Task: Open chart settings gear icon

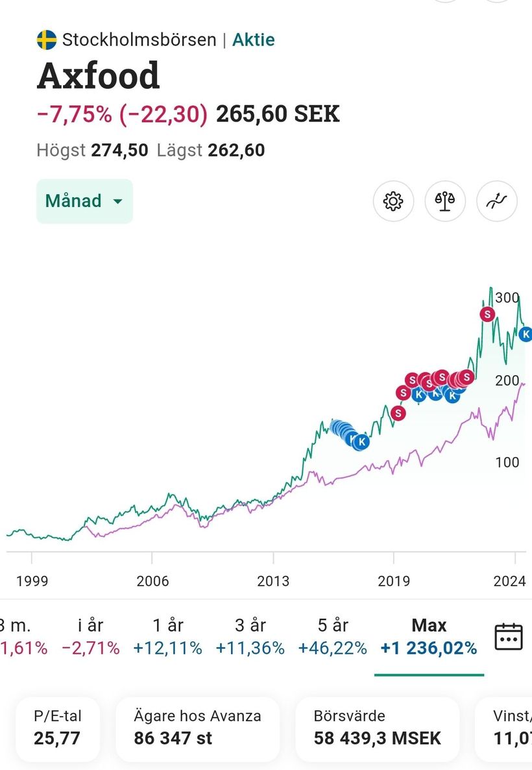Action: [393, 201]
